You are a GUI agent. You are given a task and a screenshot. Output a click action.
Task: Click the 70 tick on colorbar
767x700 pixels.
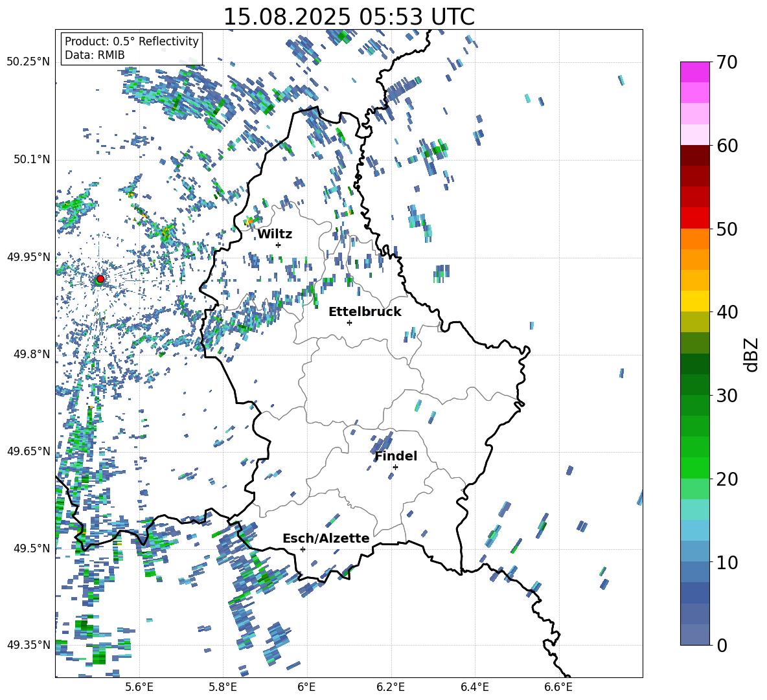[x=727, y=63]
